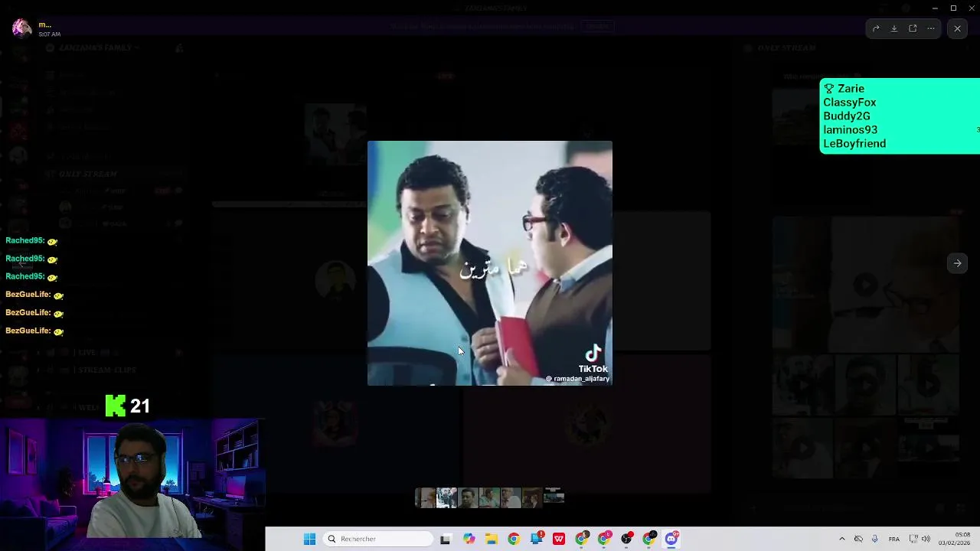Launch Copilot from the taskbar
This screenshot has height=551, width=980.
pos(469,539)
